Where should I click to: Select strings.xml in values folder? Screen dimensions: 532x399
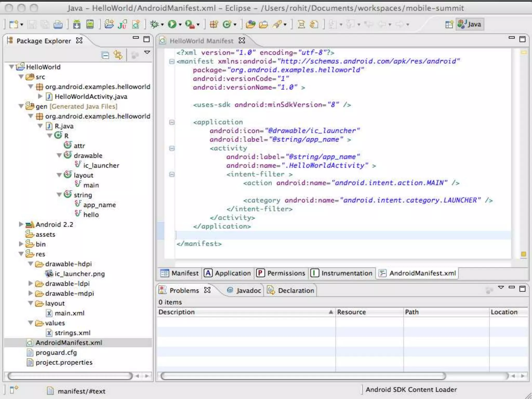click(68, 333)
